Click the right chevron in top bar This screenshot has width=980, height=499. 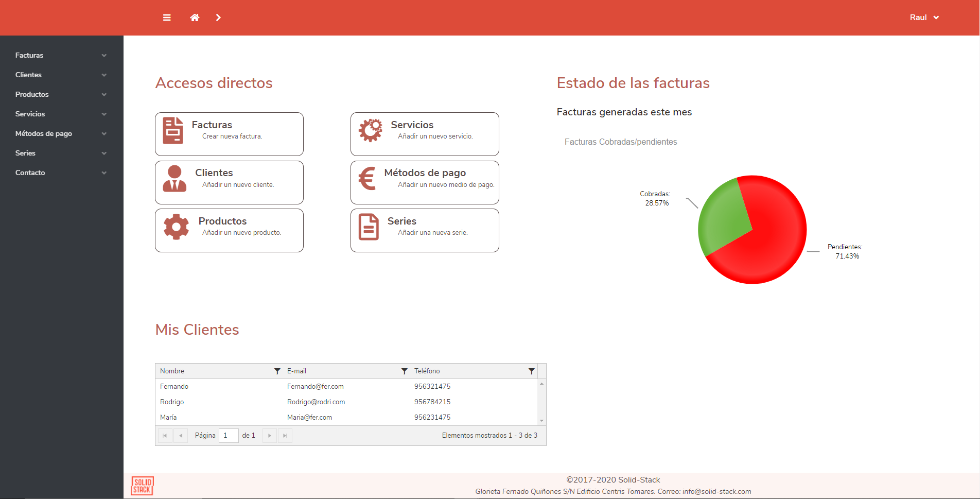pos(218,18)
